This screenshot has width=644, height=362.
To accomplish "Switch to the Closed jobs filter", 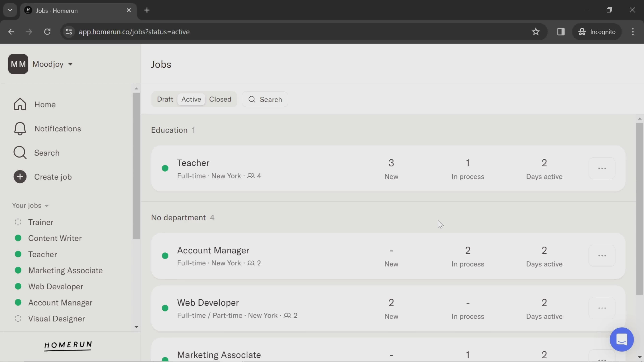I will click(x=220, y=99).
